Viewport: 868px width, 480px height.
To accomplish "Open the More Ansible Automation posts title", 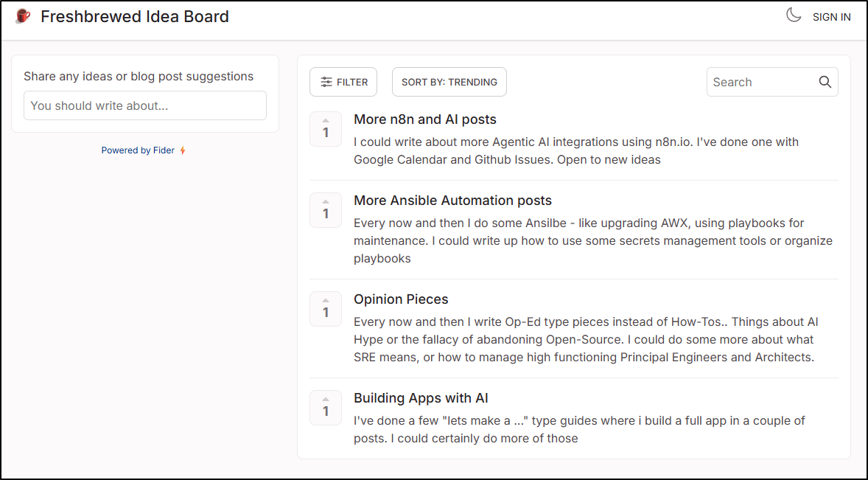I will (452, 201).
